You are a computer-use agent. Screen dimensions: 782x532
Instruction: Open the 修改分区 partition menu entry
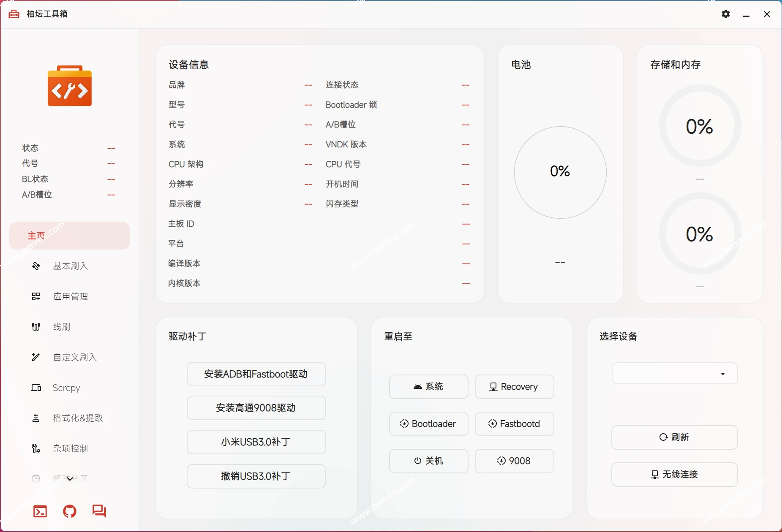[x=70, y=478]
